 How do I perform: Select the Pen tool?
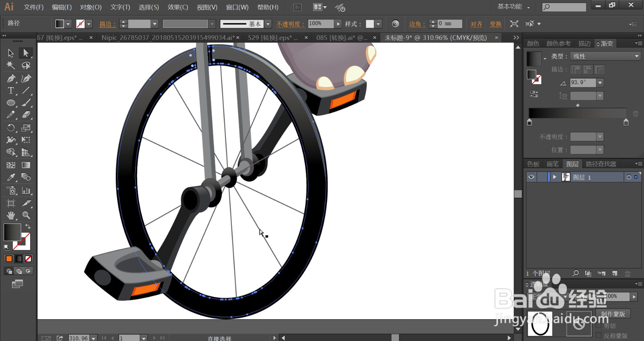(11, 78)
